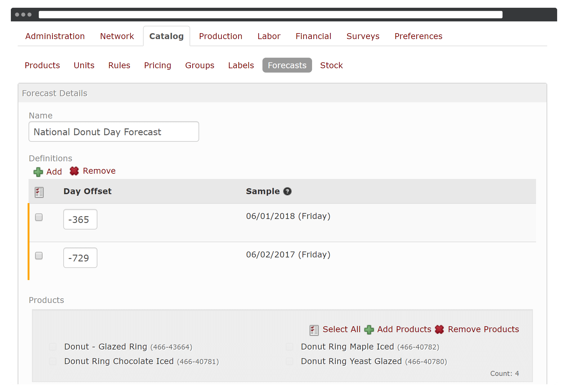This screenshot has height=392, width=568.
Task: Click the green plus Add icon under Definitions
Action: (x=38, y=171)
